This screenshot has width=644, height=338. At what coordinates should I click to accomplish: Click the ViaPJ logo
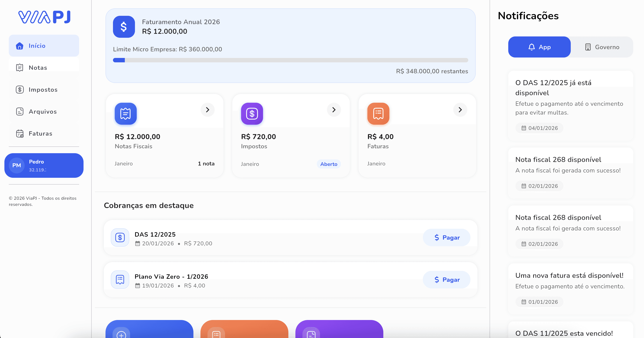tap(44, 17)
